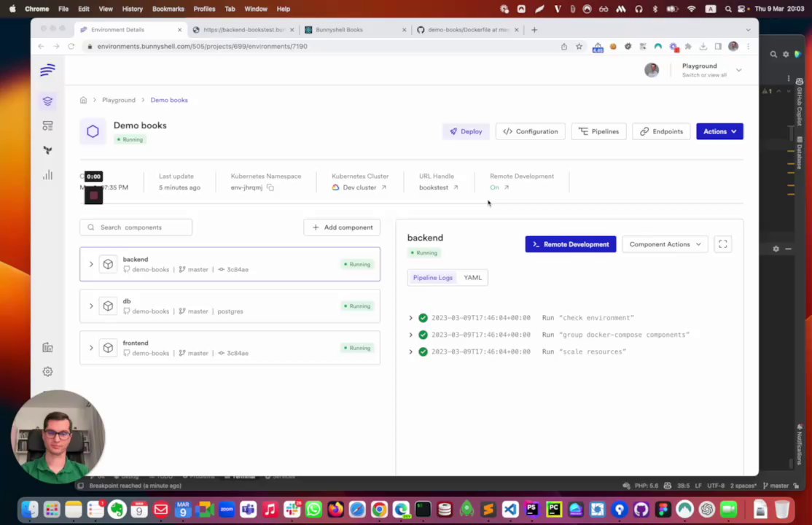Stop the screen recording square button
812x525 pixels.
pos(94,195)
